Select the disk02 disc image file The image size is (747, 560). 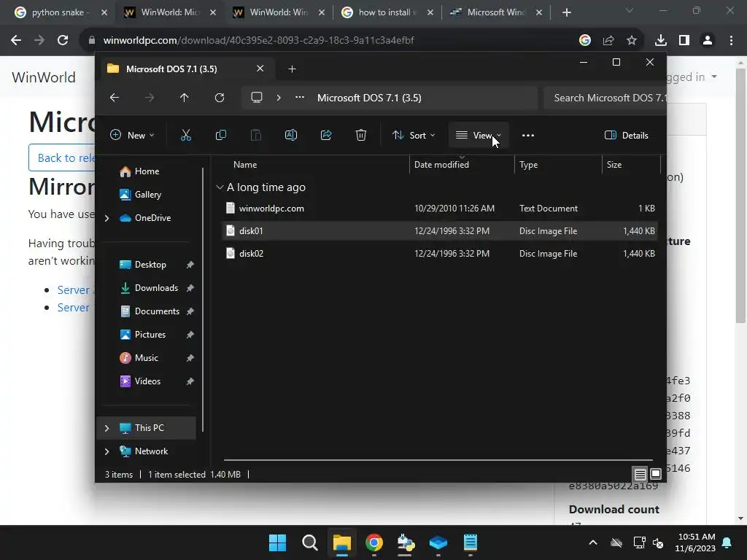[x=439, y=254]
